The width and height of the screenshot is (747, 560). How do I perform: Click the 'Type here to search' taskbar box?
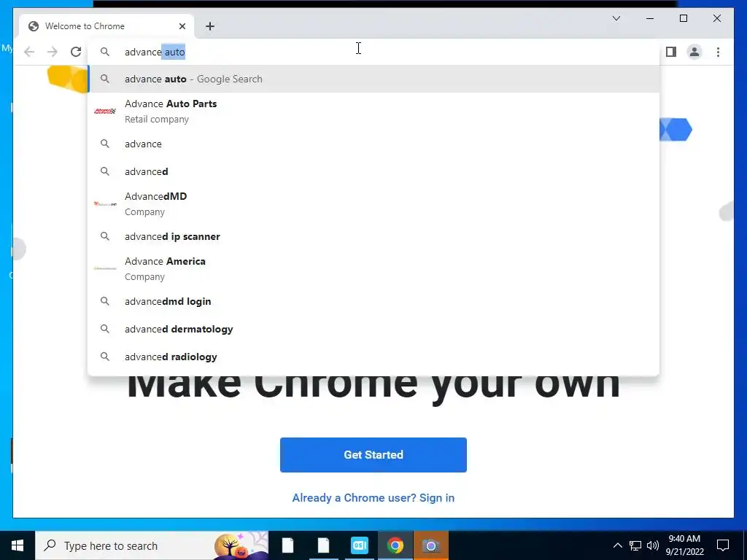152,545
